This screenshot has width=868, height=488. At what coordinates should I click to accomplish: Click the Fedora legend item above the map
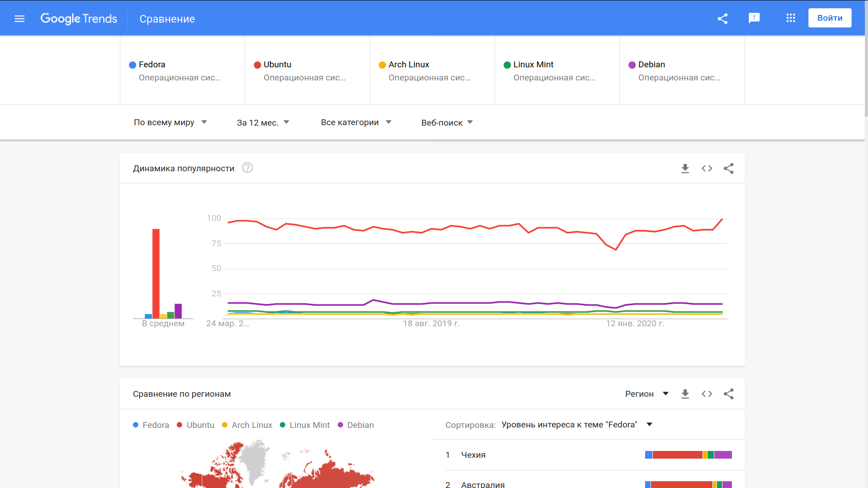coord(151,425)
